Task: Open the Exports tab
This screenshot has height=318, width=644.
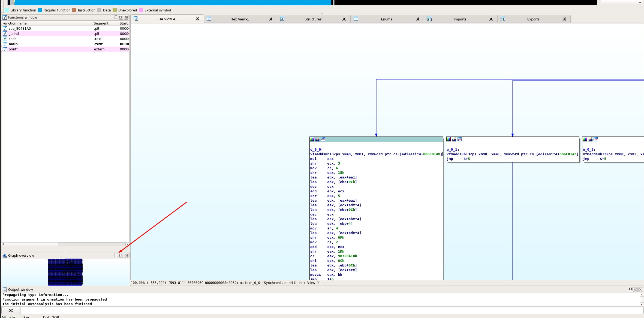Action: [533, 19]
